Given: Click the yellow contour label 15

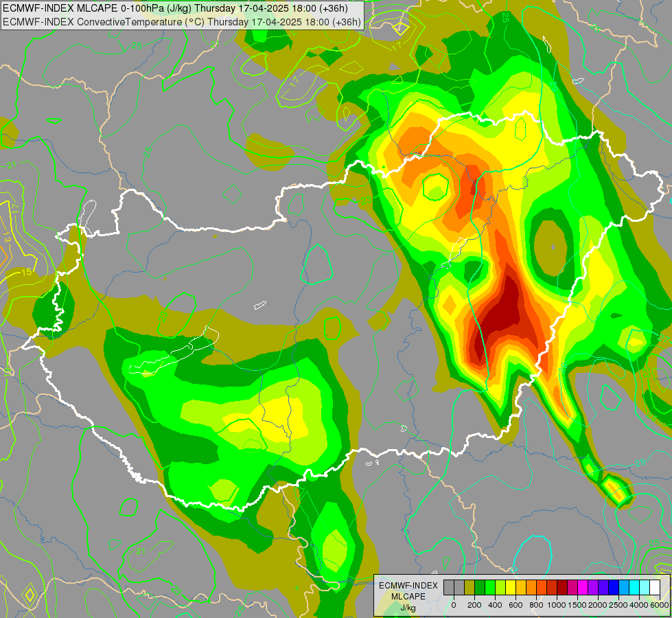Looking at the screenshot, I should pos(27,272).
